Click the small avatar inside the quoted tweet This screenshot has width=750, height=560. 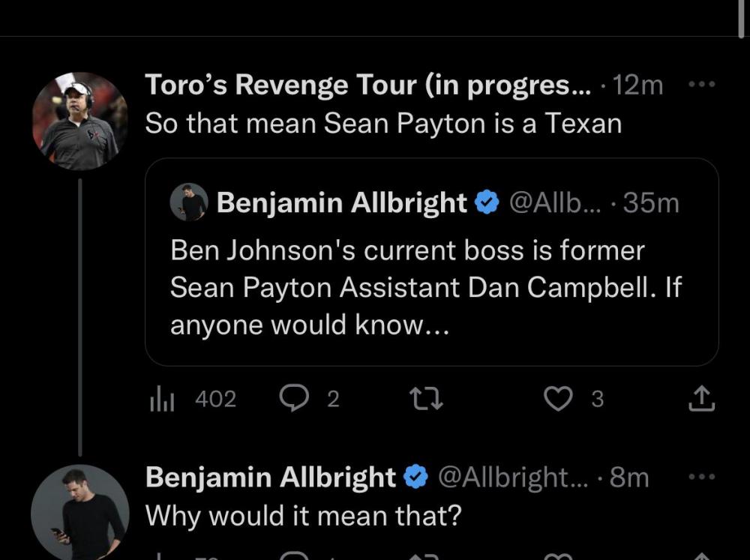point(189,202)
